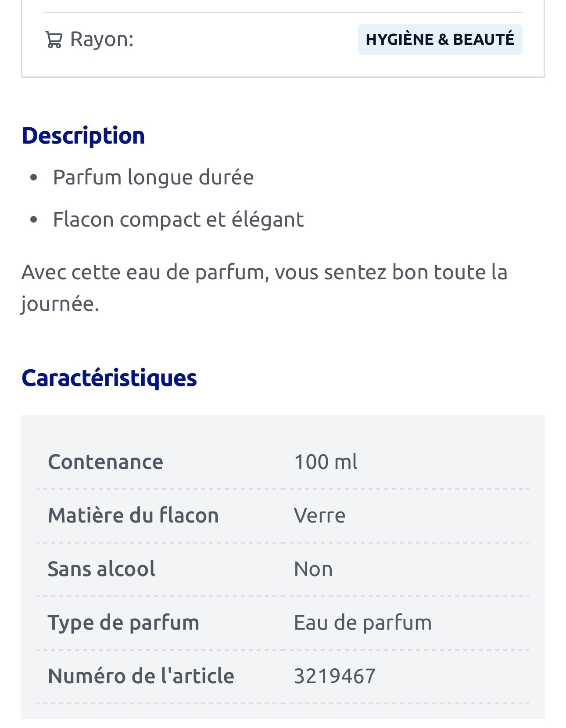Click the Type de parfum label
Screen dimensions: 566x728
[123, 623]
